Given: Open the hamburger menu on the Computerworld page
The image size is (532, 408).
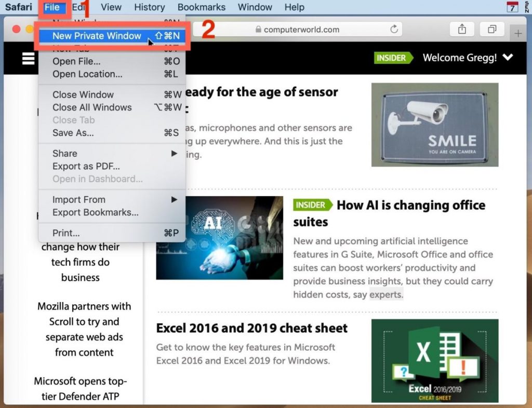Looking at the screenshot, I should (28, 58).
